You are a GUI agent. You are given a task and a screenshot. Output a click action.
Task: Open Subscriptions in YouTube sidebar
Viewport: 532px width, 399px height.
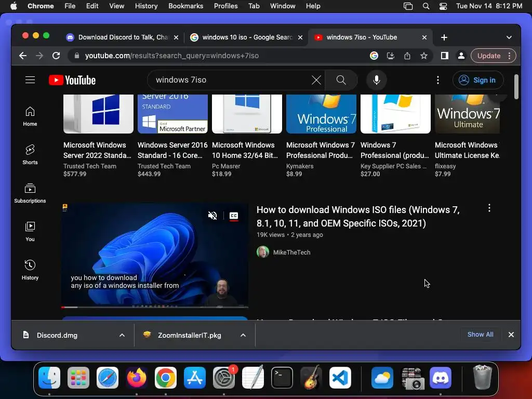click(30, 193)
